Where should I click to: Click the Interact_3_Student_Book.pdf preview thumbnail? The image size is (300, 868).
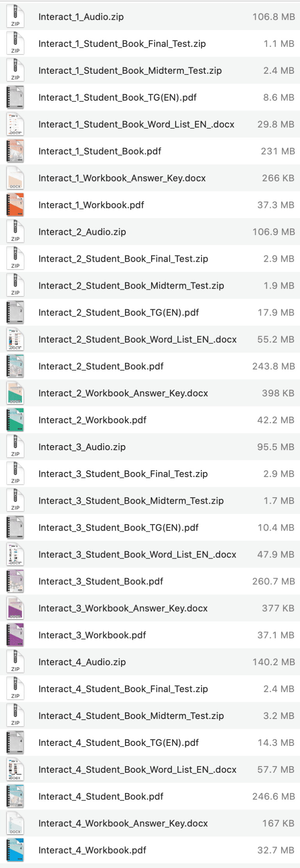coord(15,581)
